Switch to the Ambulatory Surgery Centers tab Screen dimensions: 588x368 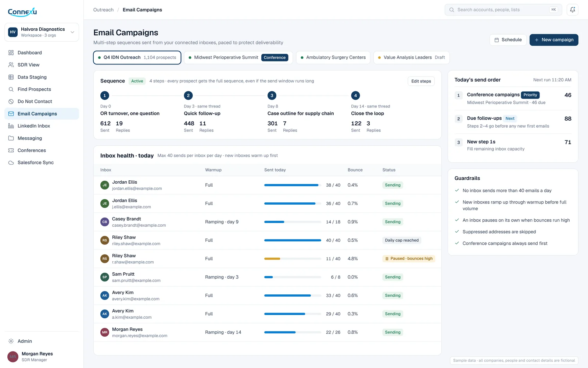(333, 57)
